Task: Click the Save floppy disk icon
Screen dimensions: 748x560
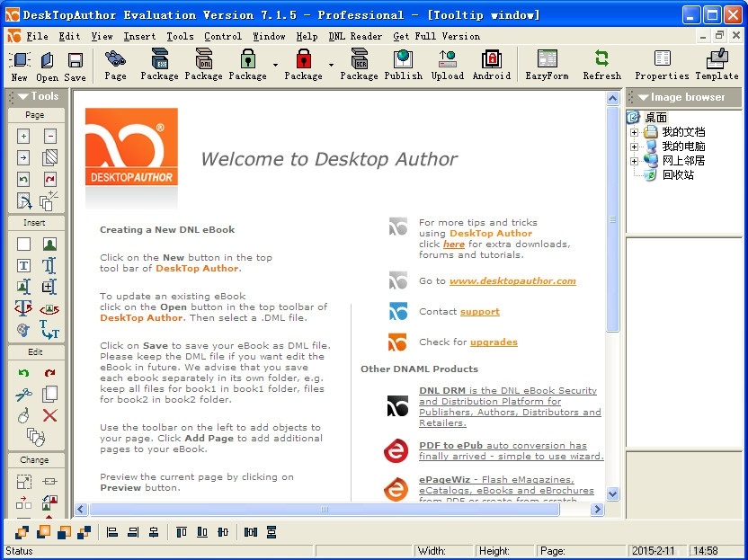Action: pos(75,60)
